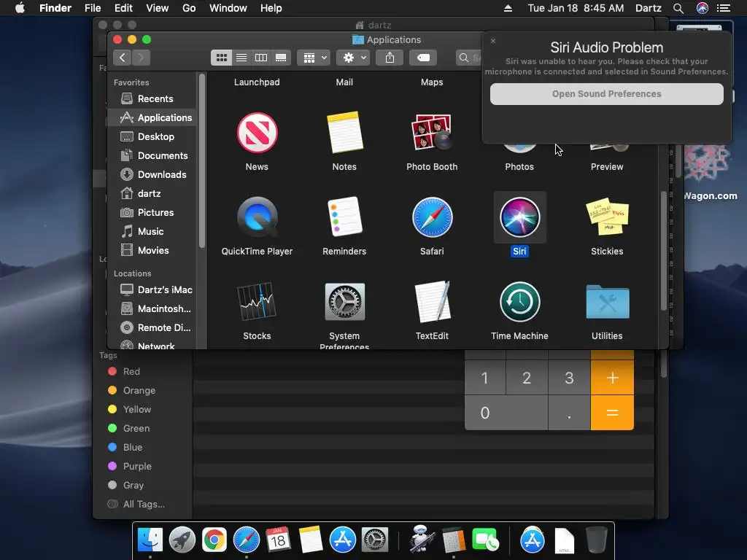Switch Finder to icon view
The height and width of the screenshot is (560, 747).
(222, 58)
